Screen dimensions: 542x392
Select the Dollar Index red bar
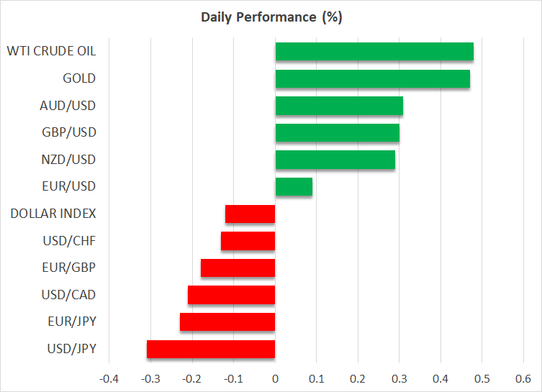[x=250, y=214]
